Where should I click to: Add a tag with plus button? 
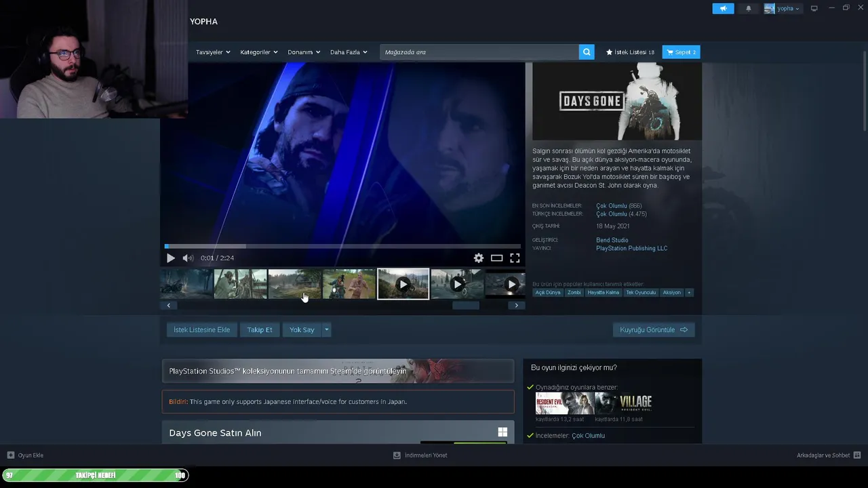point(689,293)
